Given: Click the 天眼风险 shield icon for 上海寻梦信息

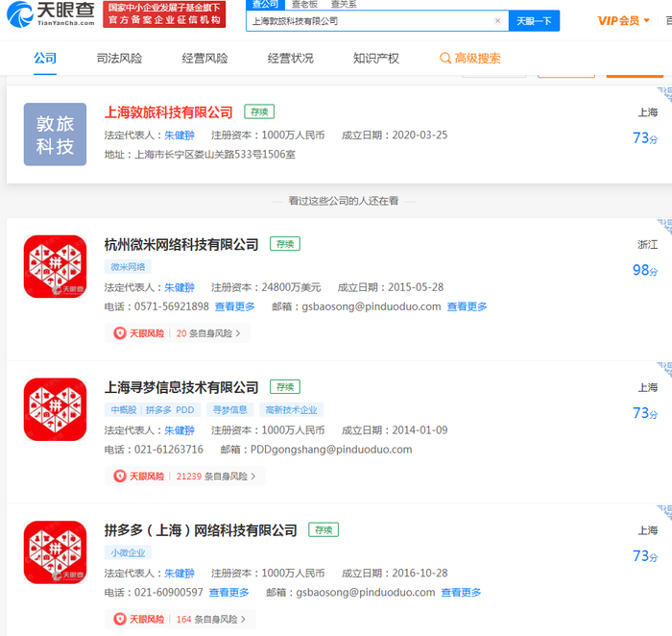Looking at the screenshot, I should [x=120, y=476].
